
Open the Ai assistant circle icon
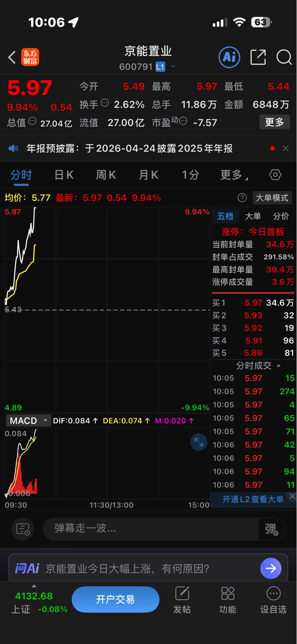pos(229,57)
